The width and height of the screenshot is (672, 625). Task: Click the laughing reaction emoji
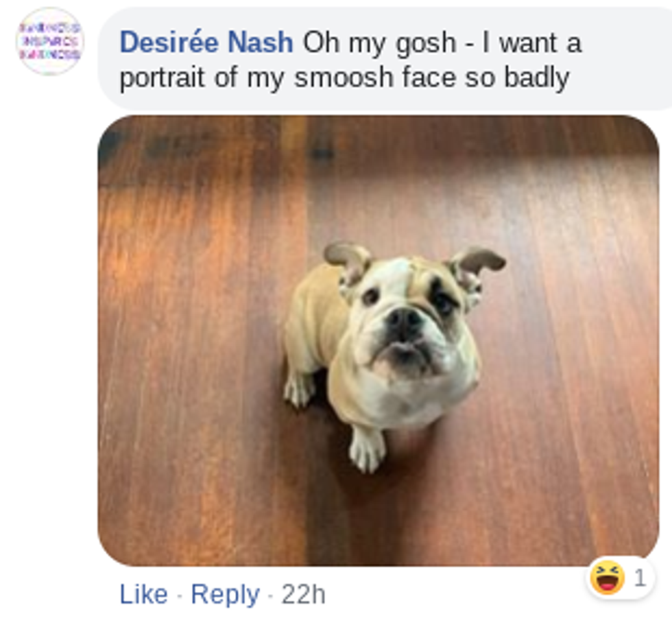pyautogui.click(x=608, y=578)
